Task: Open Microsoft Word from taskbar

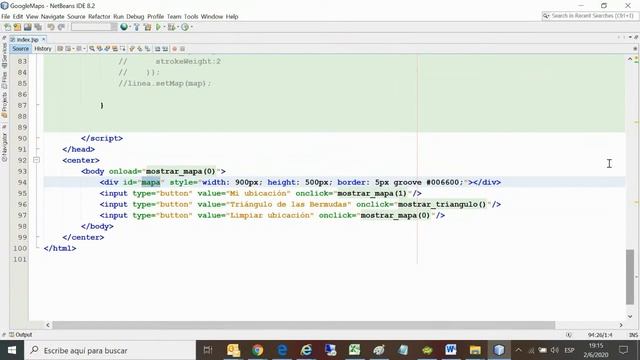Action: (451, 350)
